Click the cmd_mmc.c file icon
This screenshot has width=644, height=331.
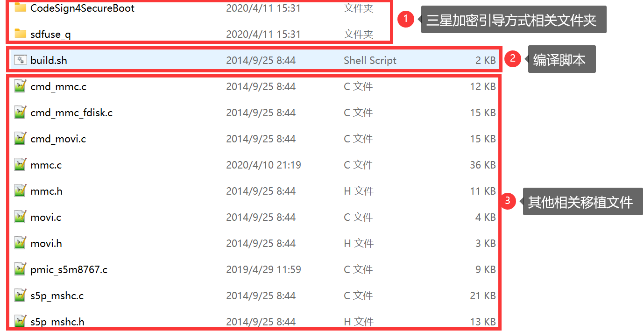tap(20, 86)
